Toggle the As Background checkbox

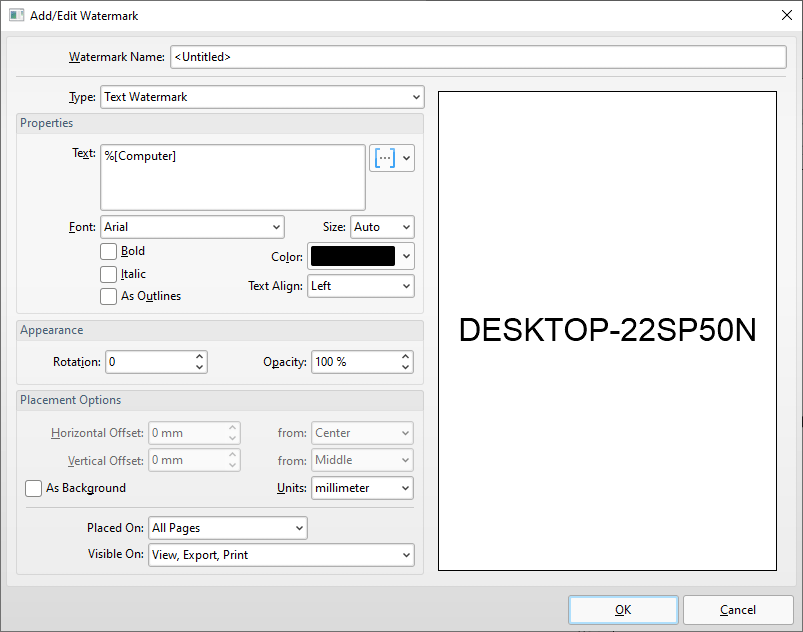pyautogui.click(x=33, y=488)
